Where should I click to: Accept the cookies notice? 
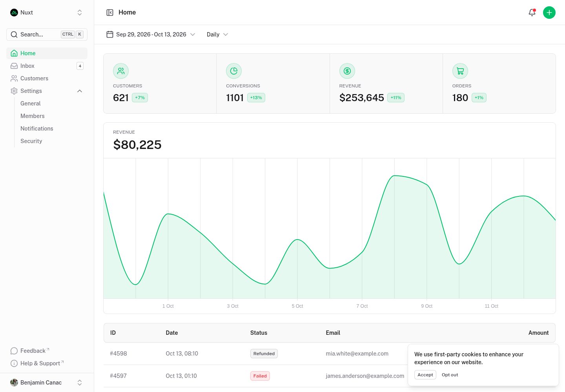pyautogui.click(x=425, y=375)
